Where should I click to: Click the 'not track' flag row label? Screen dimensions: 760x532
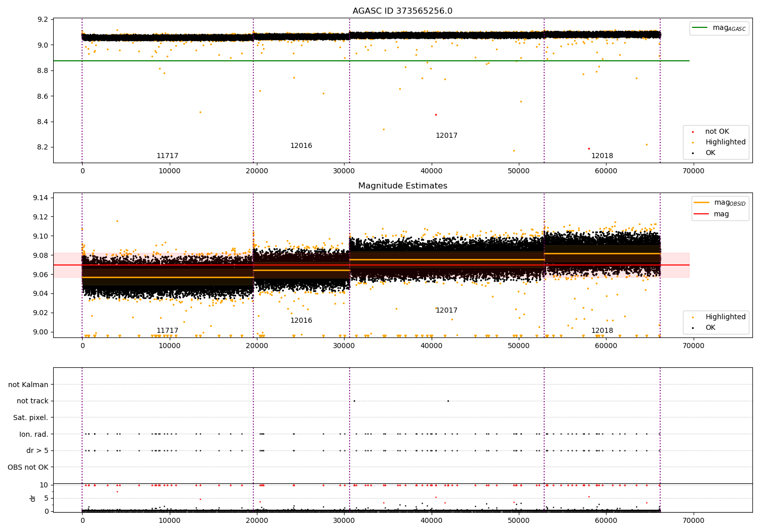[32, 401]
